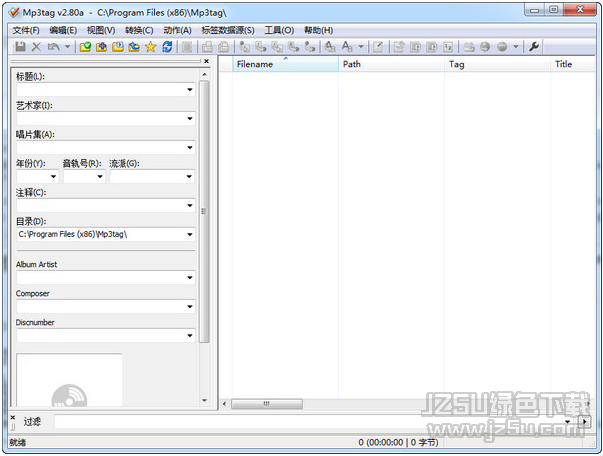
Task: Open the 编辑(E) menu
Action: click(x=63, y=30)
